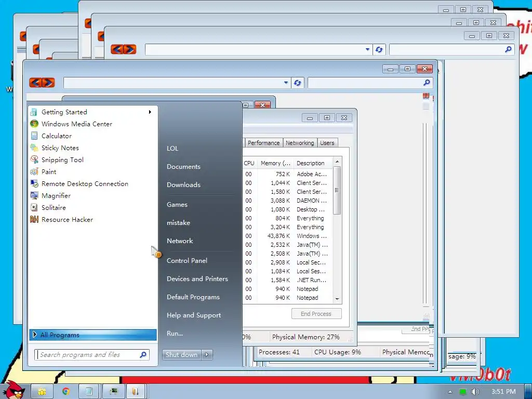
Task: Open Downloads from the Start menu
Action: [x=183, y=185]
